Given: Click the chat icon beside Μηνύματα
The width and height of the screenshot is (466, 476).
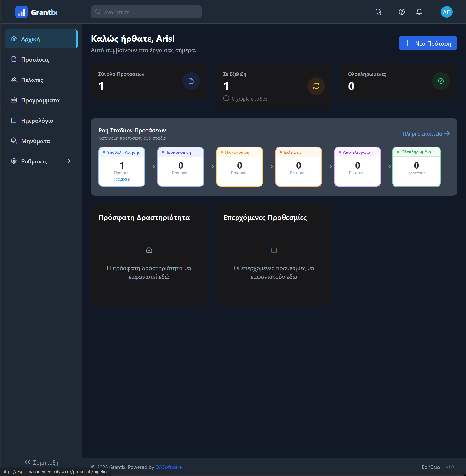Looking at the screenshot, I should [14, 141].
